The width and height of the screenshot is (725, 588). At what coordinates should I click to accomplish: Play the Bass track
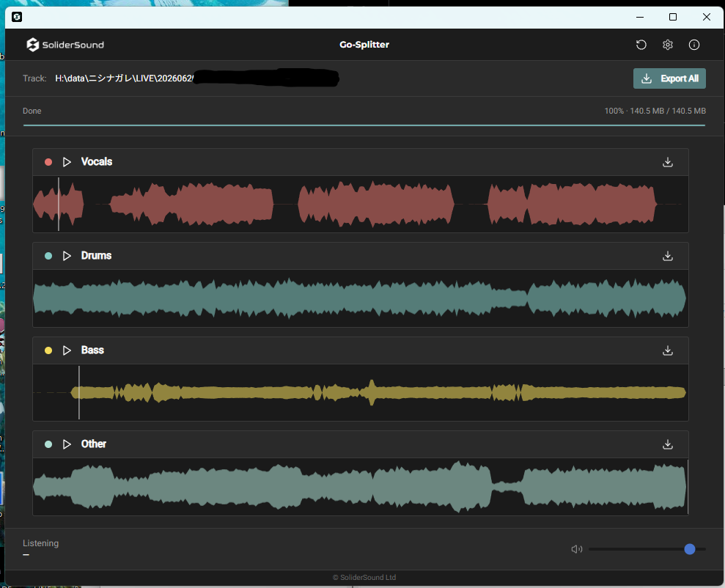click(67, 350)
